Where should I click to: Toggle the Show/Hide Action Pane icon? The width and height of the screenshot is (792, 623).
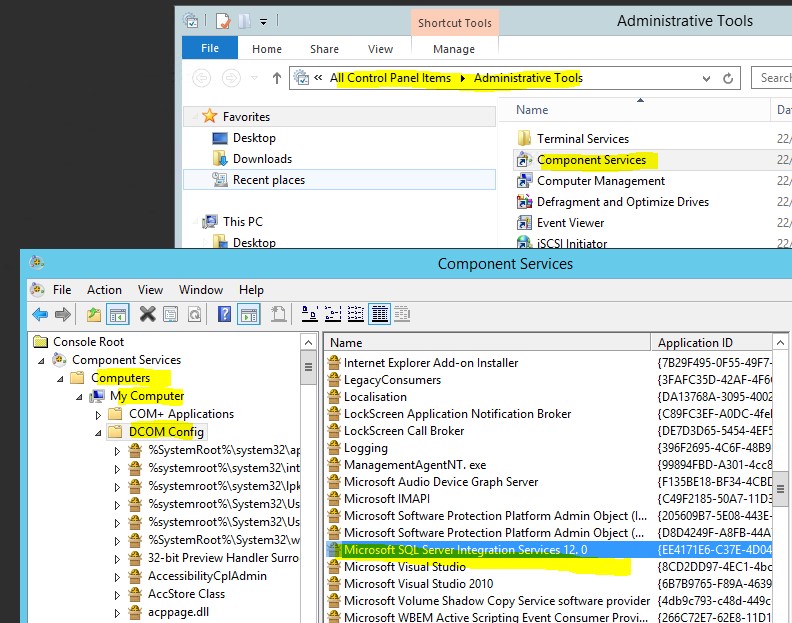[x=249, y=314]
